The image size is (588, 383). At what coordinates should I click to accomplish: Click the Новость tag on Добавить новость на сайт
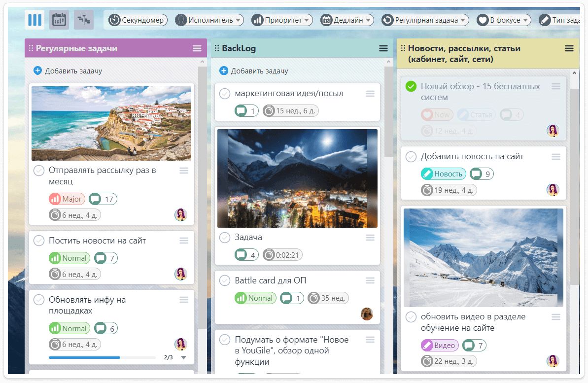[x=443, y=174]
